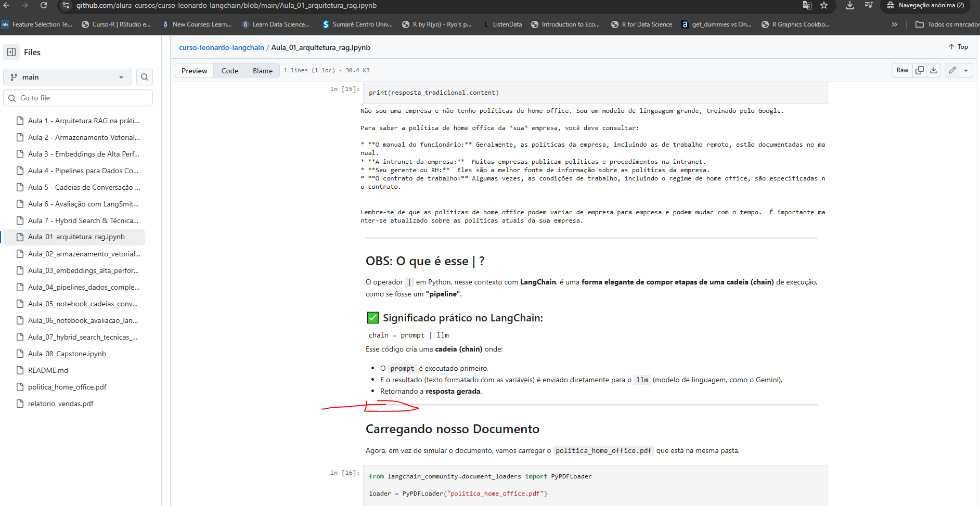
Task: Open bookmark Feature Selection Te...
Action: [x=37, y=24]
